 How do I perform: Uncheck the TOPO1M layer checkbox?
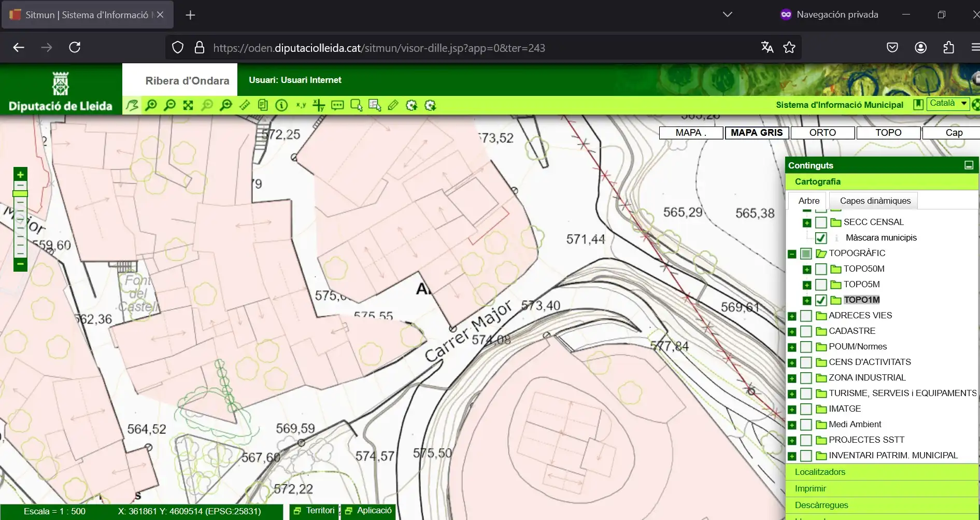click(x=821, y=300)
